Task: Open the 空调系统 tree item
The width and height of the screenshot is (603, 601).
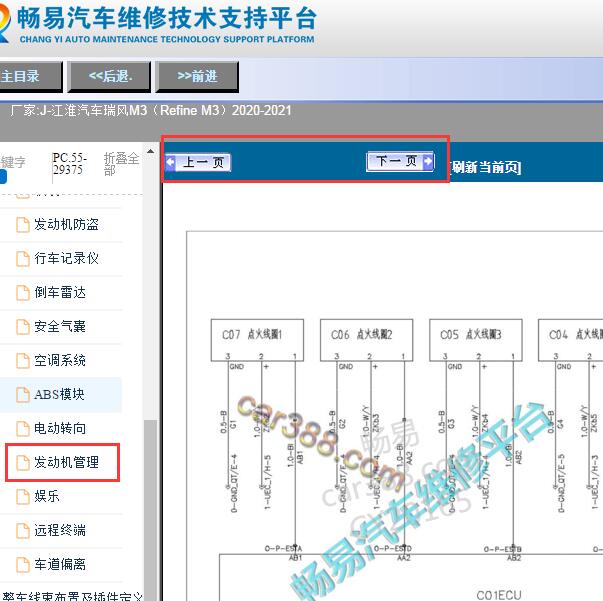Action: click(60, 360)
